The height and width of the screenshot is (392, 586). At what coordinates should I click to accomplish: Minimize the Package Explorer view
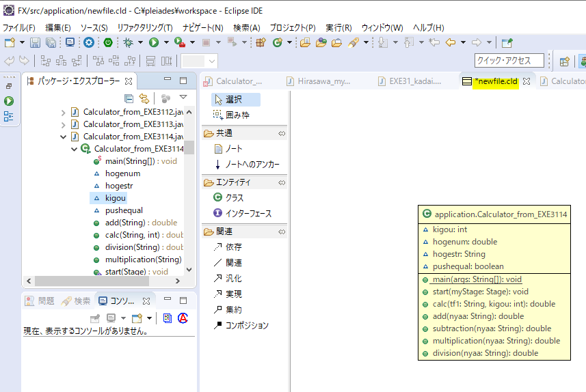(168, 79)
